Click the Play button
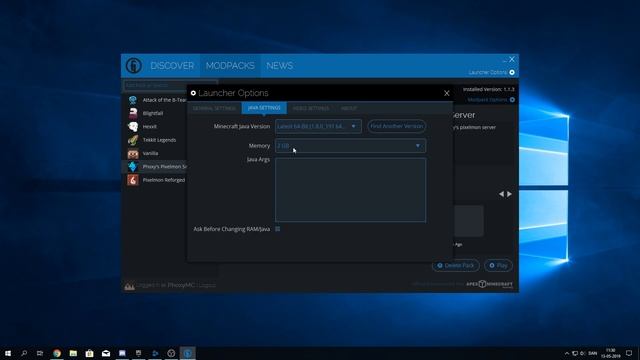This screenshot has height=360, width=640. (x=498, y=265)
